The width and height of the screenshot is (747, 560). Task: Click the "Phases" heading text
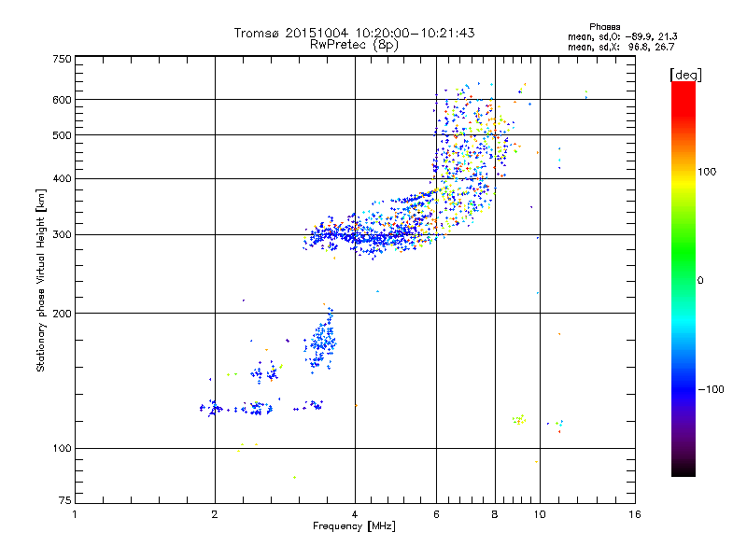tap(604, 27)
